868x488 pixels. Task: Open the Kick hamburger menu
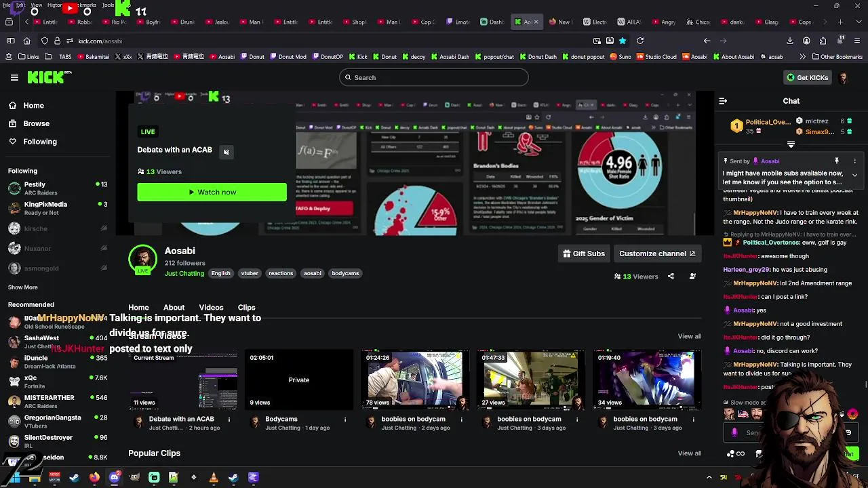pyautogui.click(x=14, y=77)
